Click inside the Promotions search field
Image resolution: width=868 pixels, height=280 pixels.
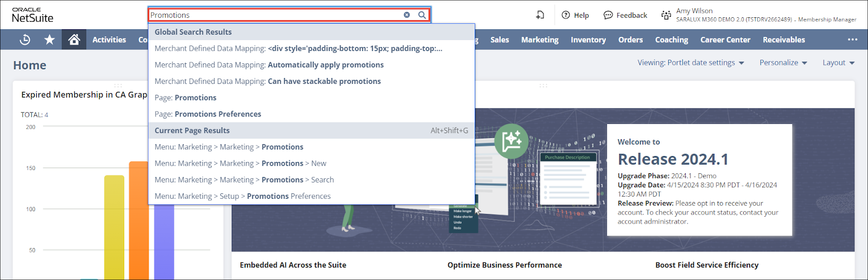point(271,15)
